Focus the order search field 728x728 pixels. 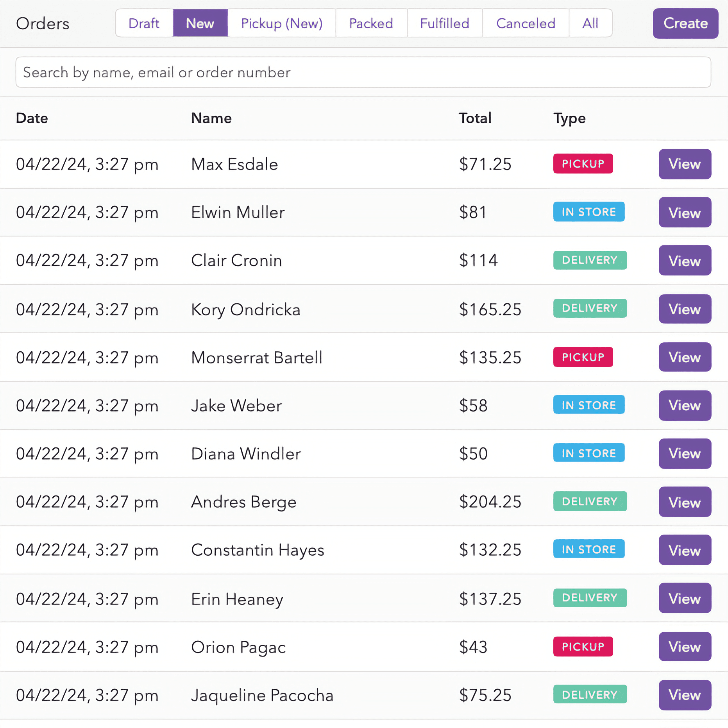pyautogui.click(x=363, y=72)
